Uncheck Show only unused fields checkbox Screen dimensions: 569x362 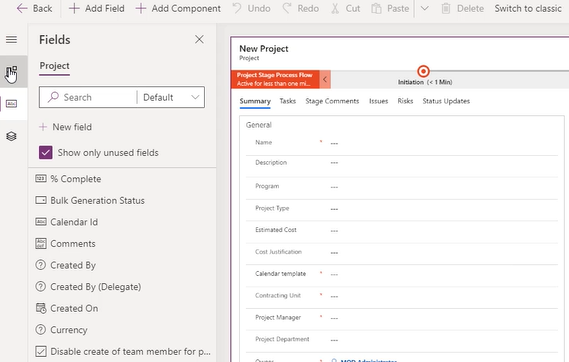(46, 153)
